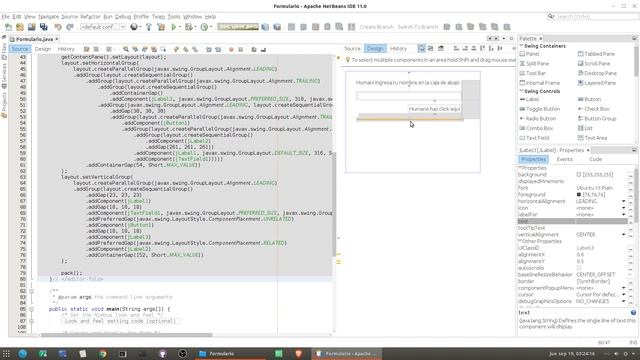
Task: Collapse the main method code fold
Action: click(31, 309)
